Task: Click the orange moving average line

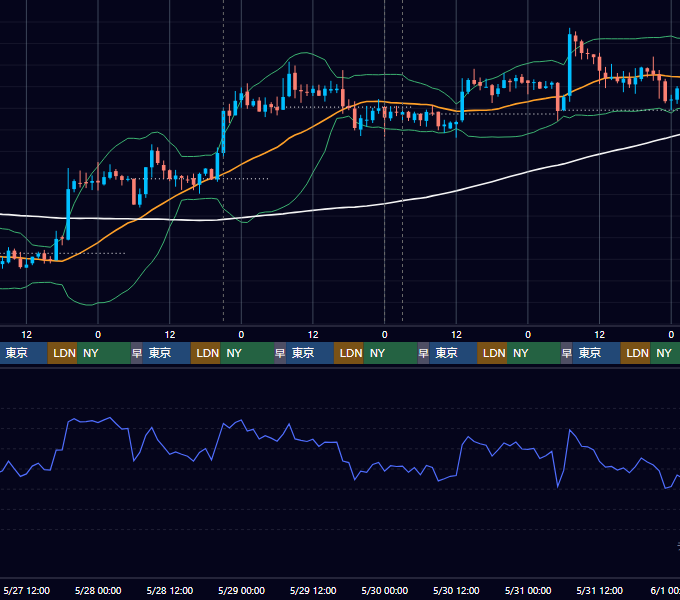Action: 278,147
